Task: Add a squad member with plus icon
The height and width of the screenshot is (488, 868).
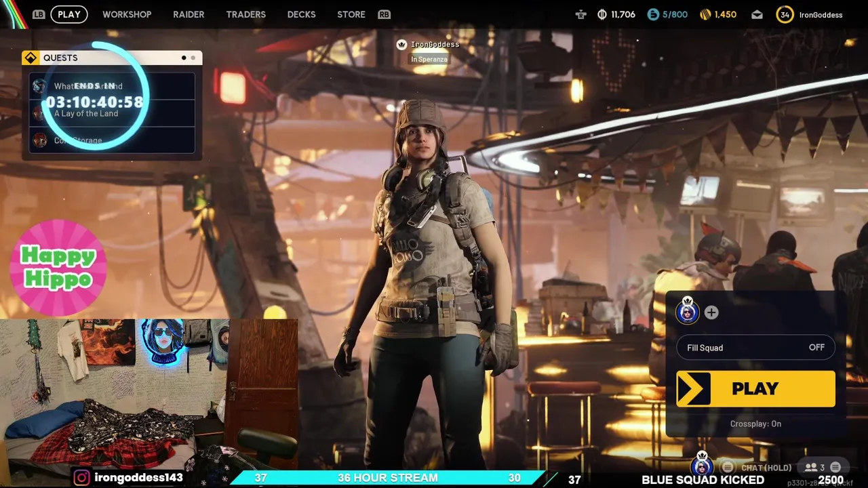Action: point(711,312)
